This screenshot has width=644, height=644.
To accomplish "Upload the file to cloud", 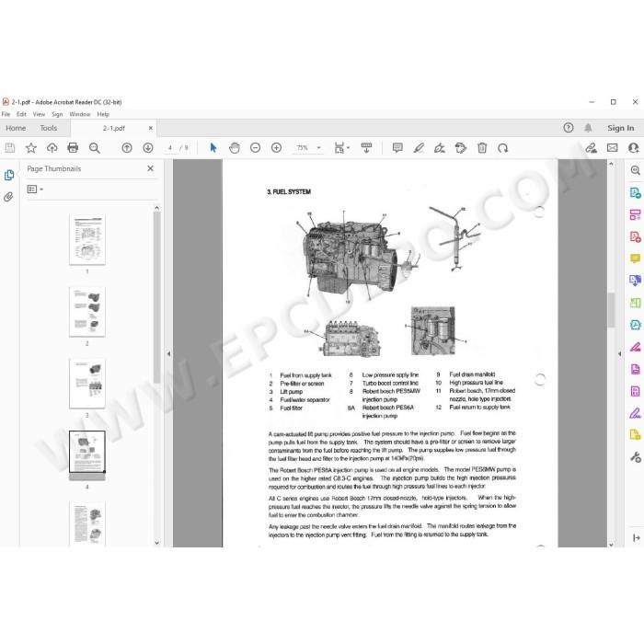I will point(52,148).
